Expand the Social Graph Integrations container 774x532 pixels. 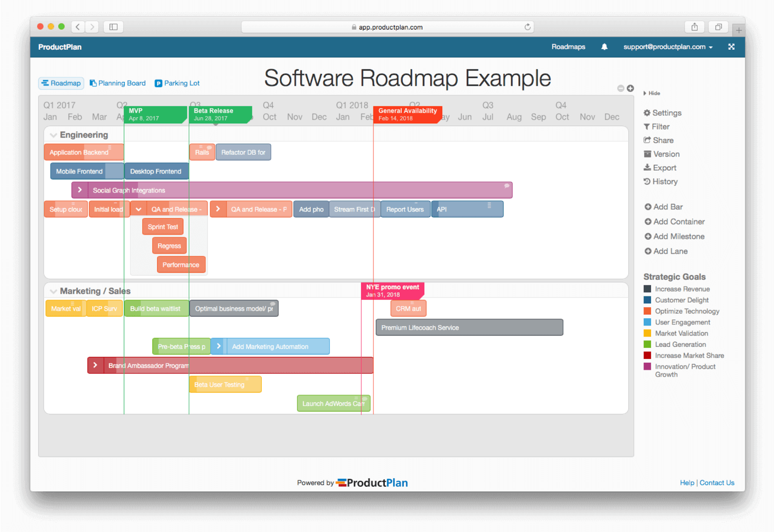tap(80, 190)
